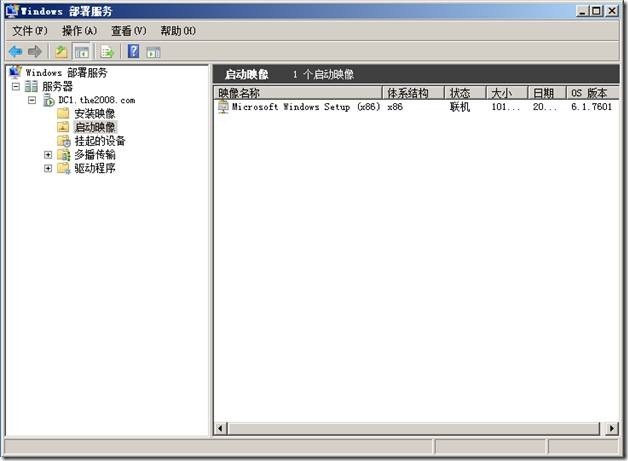Select the 驱动程序 tree item
The image size is (628, 461).
[95, 168]
